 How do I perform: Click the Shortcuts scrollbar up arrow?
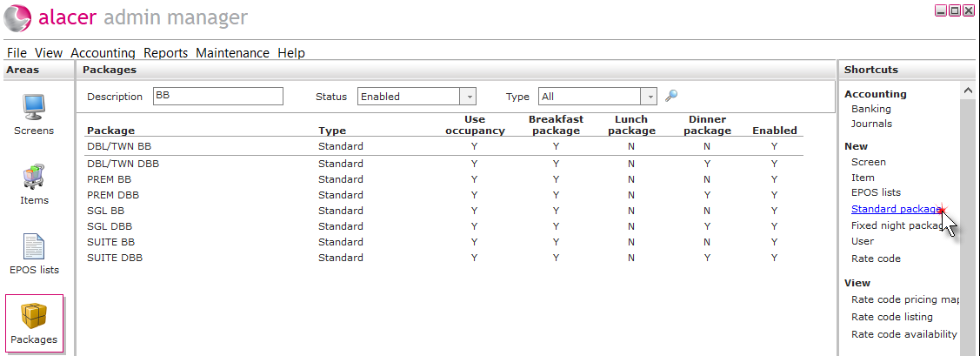(x=968, y=91)
